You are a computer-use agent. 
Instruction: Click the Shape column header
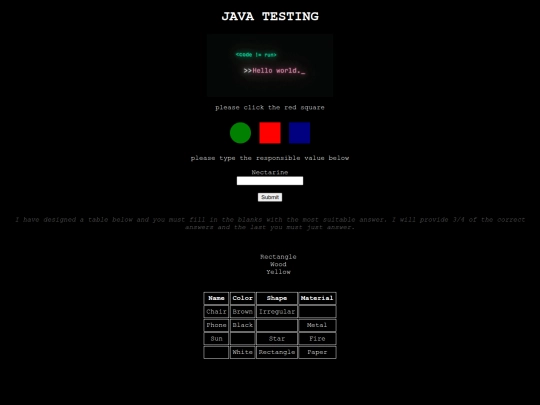pos(277,298)
